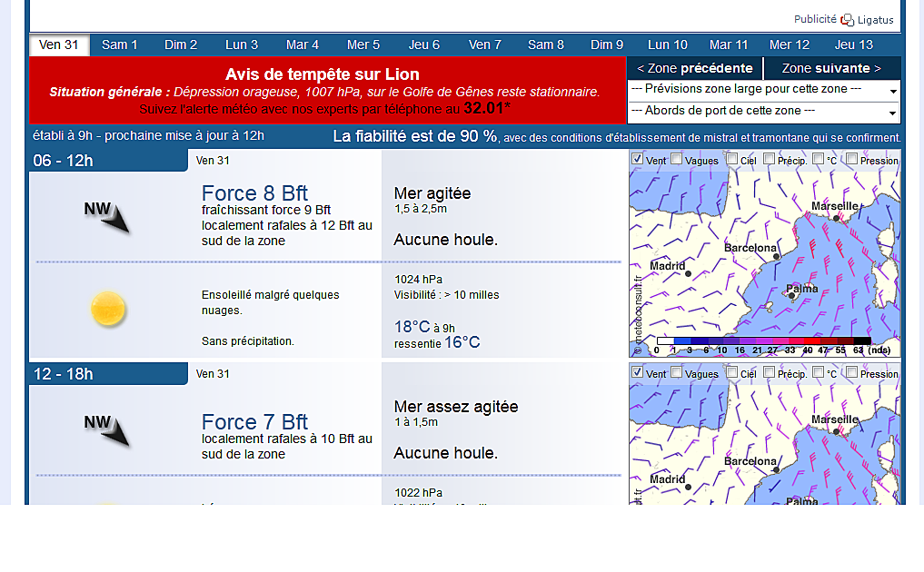The height and width of the screenshot is (572, 924).
Task: Switch to the Sam 1 day tab
Action: [x=119, y=44]
